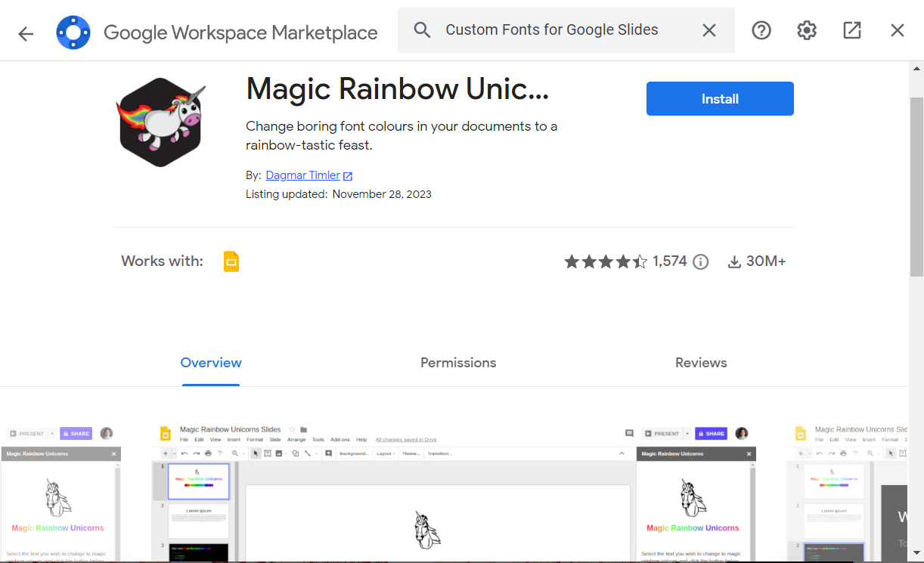Viewport: 924px width, 563px height.
Task: Open the Dagmar Timler developer link
Action: 304,175
